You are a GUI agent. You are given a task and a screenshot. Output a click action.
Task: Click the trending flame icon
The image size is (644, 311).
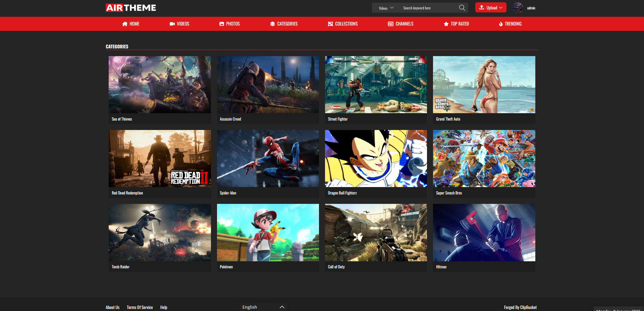(x=501, y=24)
